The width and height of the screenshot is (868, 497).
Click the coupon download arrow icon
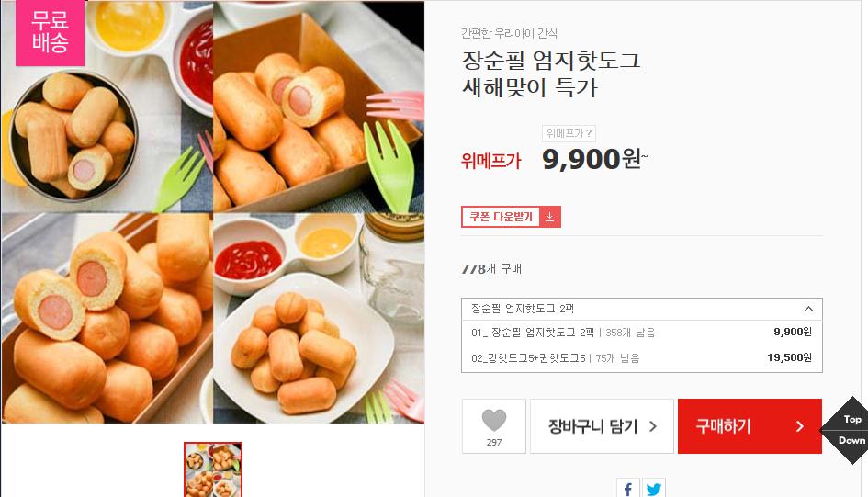coord(549,217)
